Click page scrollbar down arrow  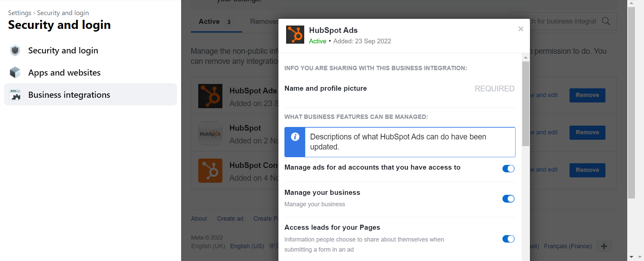pyautogui.click(x=631, y=257)
